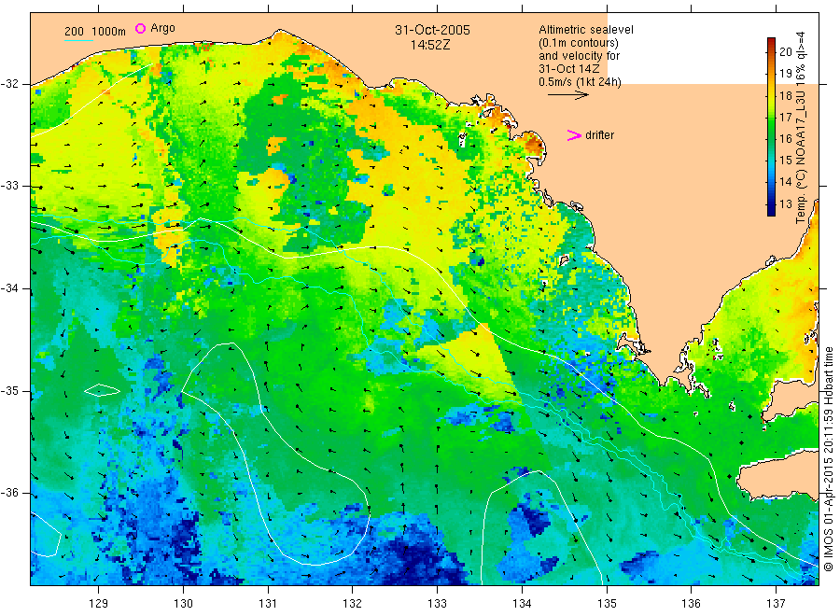
Task: Click the longitude label 130
Action: (183, 603)
